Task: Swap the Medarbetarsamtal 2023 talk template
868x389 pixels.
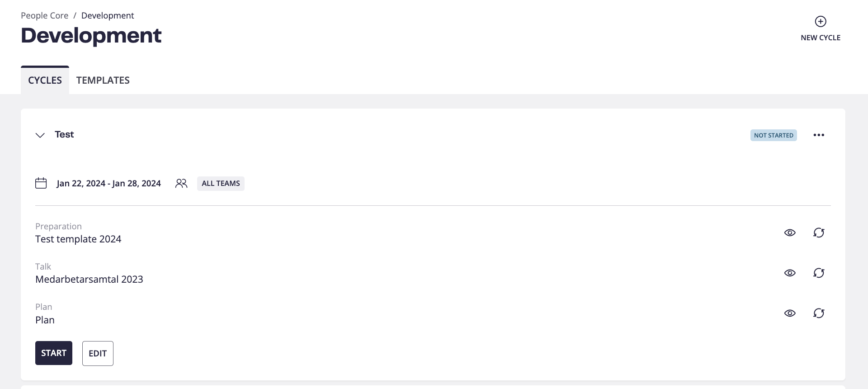Action: (819, 273)
